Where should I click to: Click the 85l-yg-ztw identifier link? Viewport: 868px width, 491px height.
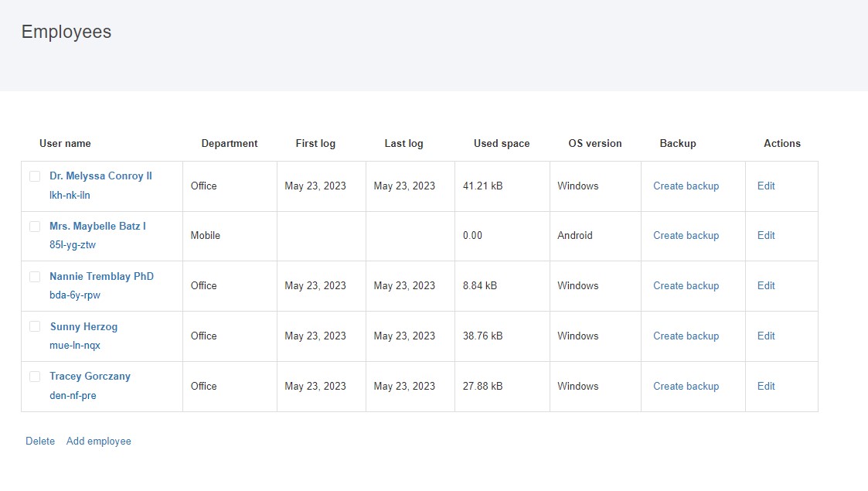pos(73,244)
